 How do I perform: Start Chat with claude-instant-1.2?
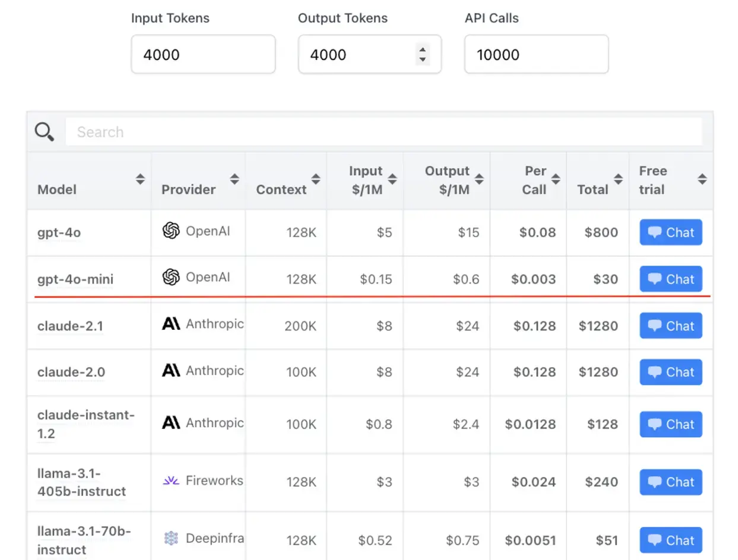pyautogui.click(x=671, y=424)
